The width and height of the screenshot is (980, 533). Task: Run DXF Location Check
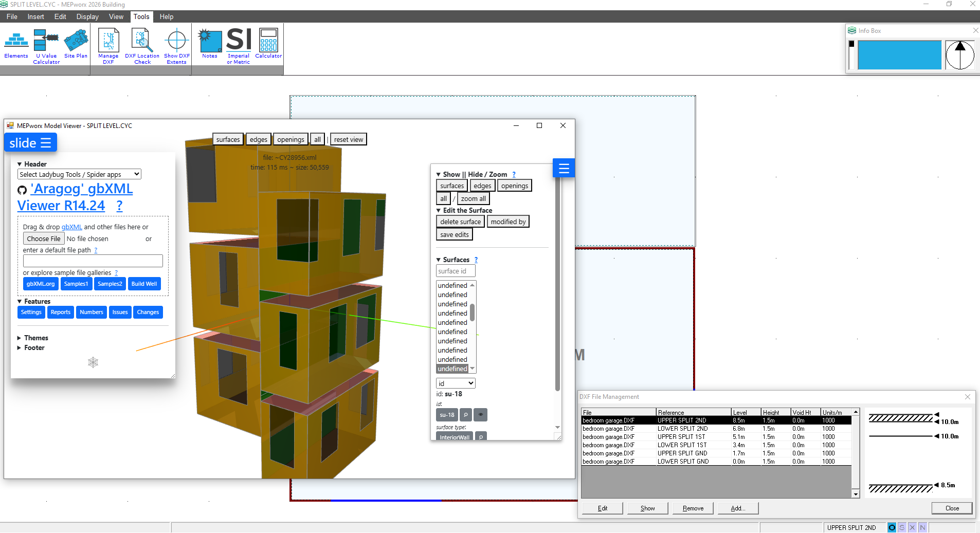142,46
